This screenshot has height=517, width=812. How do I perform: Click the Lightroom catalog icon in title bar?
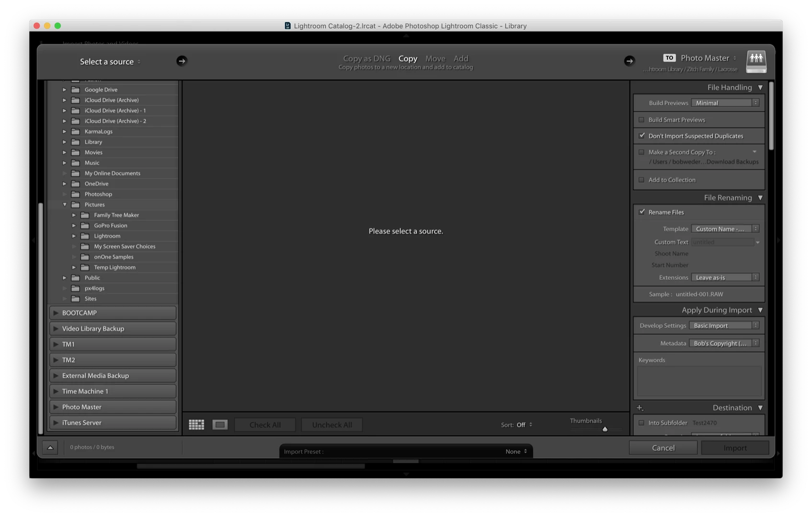[287, 26]
